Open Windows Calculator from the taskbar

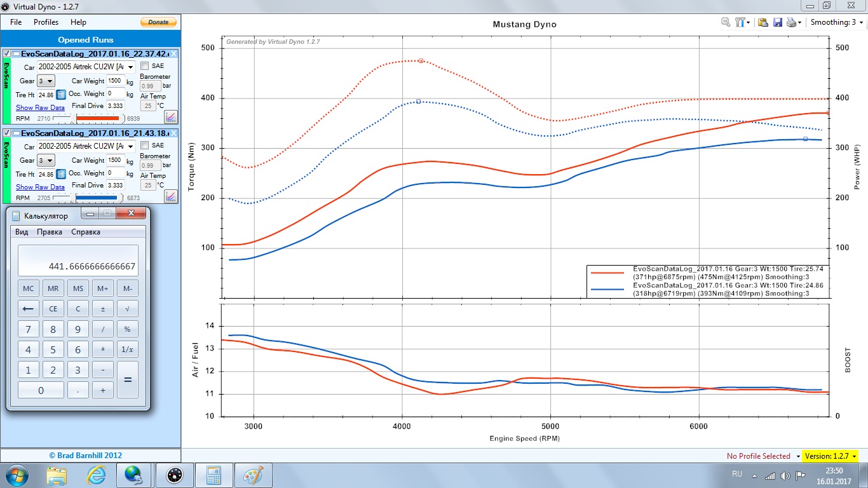point(213,475)
